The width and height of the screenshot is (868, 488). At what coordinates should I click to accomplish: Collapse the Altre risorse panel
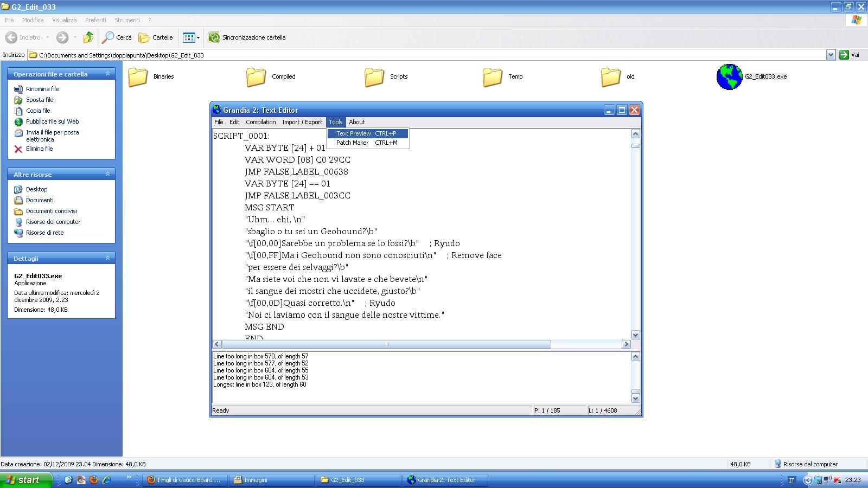click(x=107, y=174)
